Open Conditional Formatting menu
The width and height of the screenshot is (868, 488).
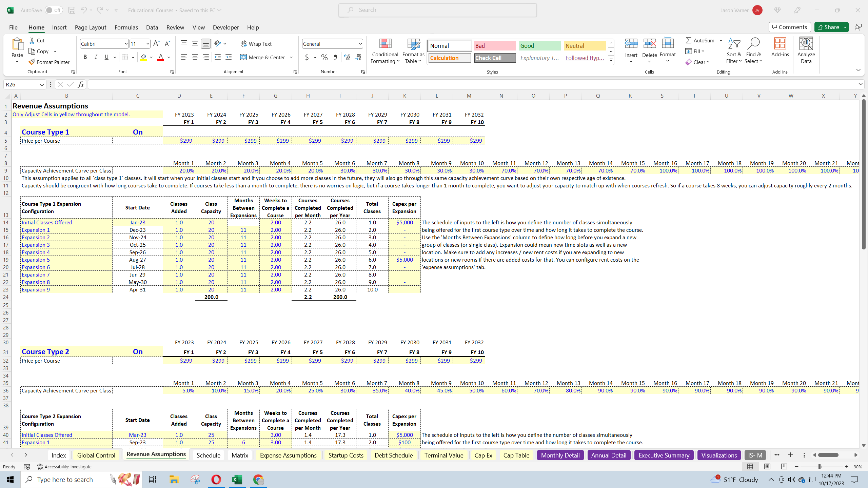click(385, 51)
